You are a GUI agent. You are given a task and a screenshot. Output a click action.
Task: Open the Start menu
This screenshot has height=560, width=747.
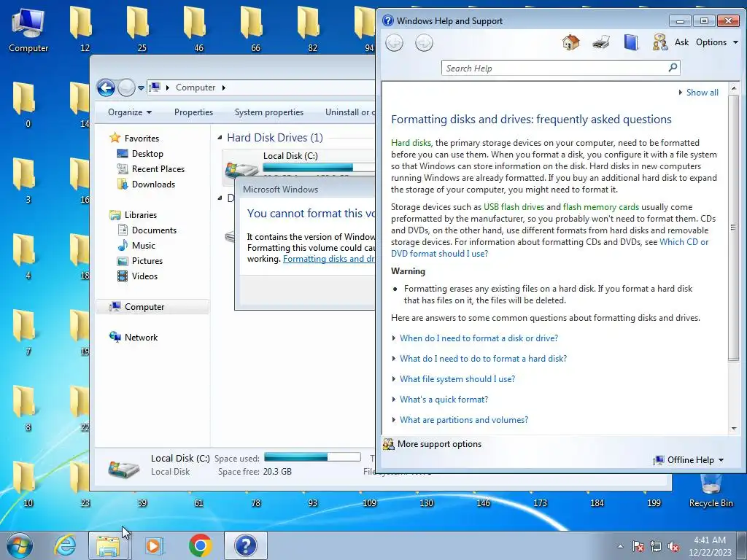coord(20,545)
